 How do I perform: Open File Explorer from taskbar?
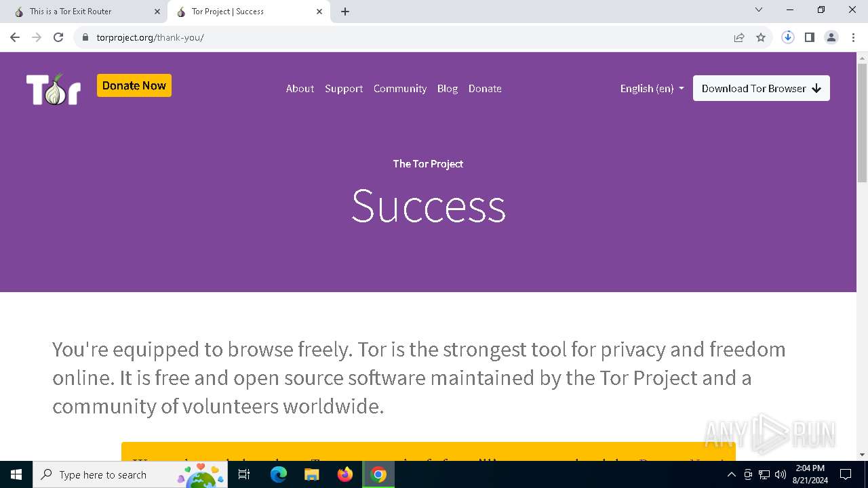pos(312,474)
